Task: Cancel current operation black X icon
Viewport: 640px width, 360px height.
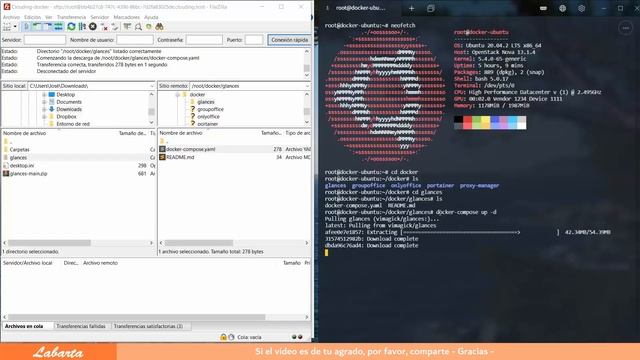Action: (93, 27)
